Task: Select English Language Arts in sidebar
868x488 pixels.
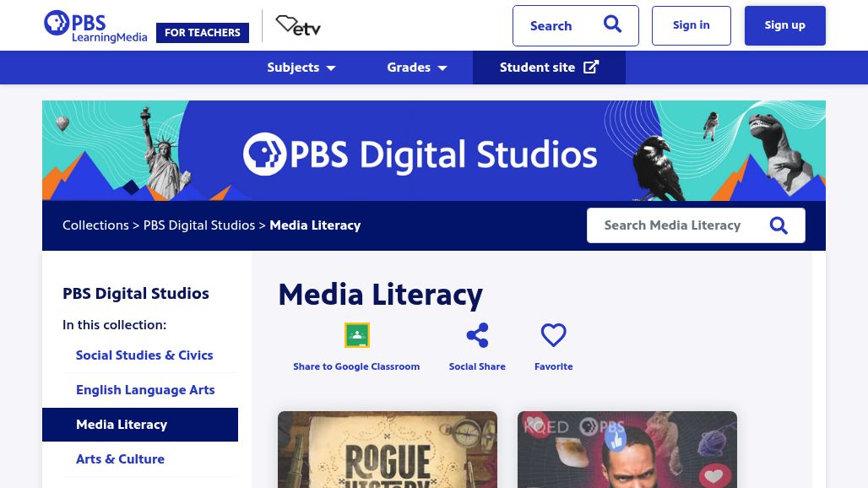Action: (145, 390)
